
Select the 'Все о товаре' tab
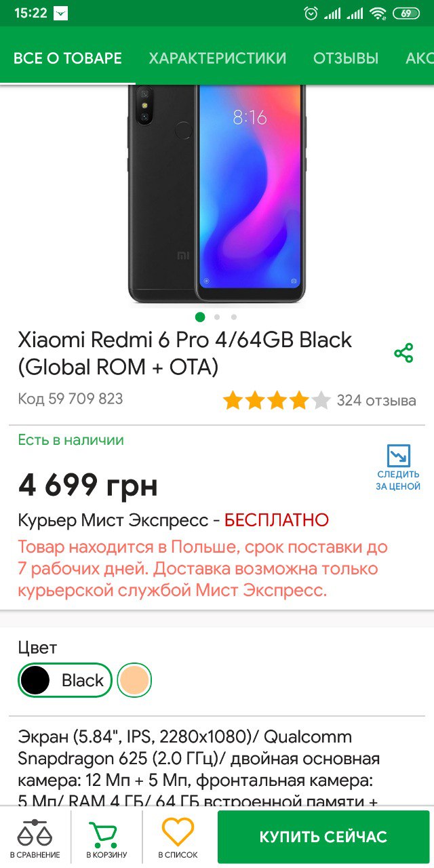pos(68,58)
